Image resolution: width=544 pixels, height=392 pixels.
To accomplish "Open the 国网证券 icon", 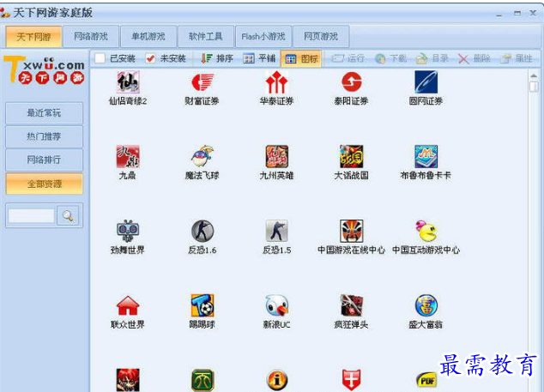I will tap(426, 82).
